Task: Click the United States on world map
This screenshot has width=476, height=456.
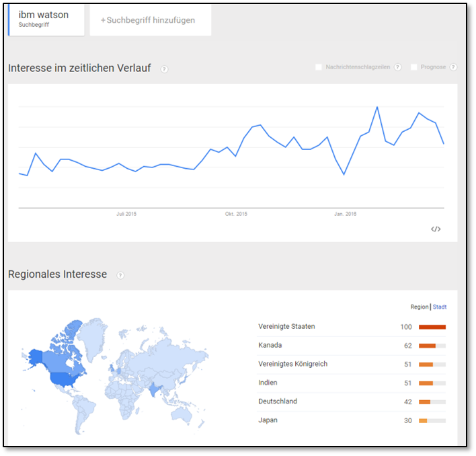Action: pos(65,379)
